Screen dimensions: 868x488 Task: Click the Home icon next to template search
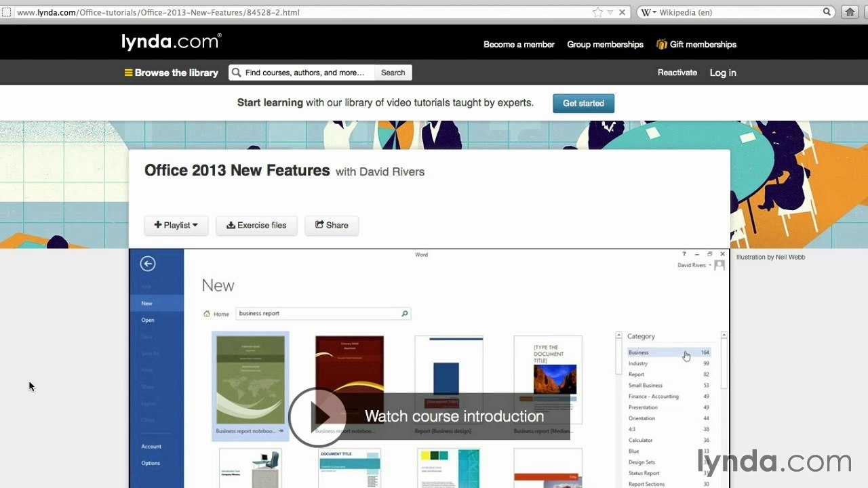[x=208, y=314]
